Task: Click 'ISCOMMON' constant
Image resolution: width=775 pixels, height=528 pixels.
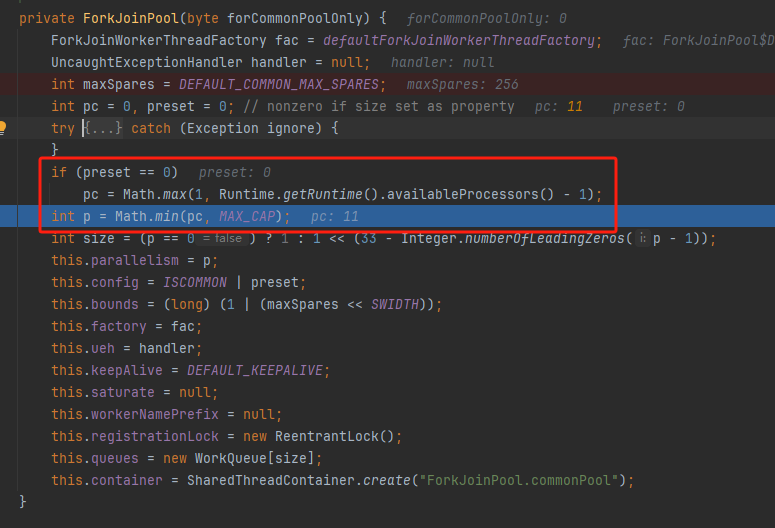Action: pos(195,282)
